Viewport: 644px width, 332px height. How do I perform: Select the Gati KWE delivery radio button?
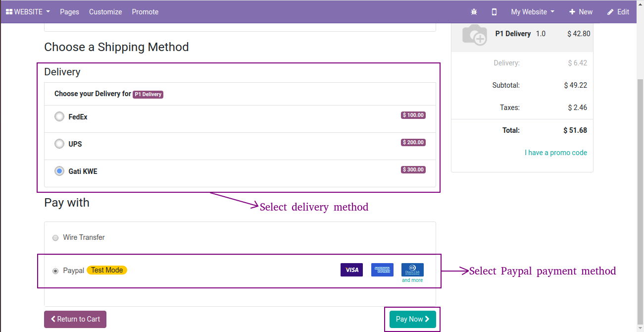59,171
